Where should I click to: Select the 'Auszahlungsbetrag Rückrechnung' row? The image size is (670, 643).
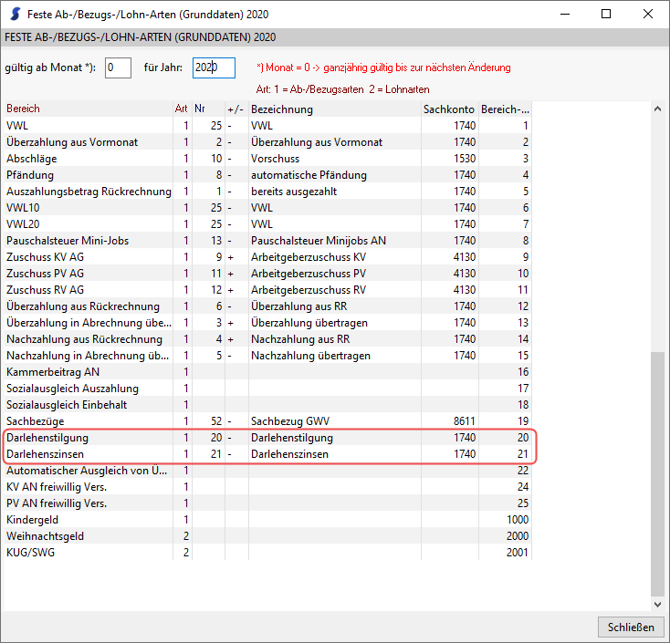tap(268, 191)
